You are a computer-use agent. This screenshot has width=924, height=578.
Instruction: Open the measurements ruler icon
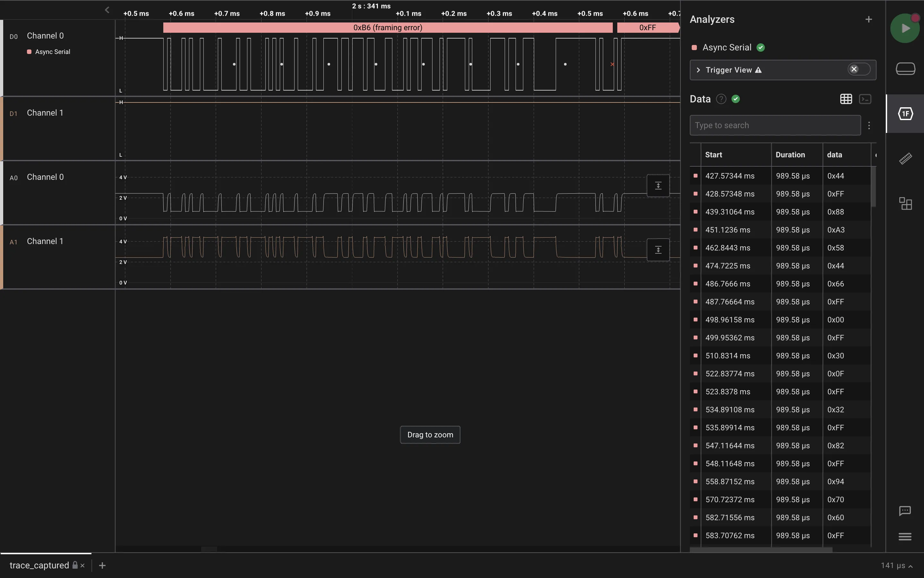905,158
